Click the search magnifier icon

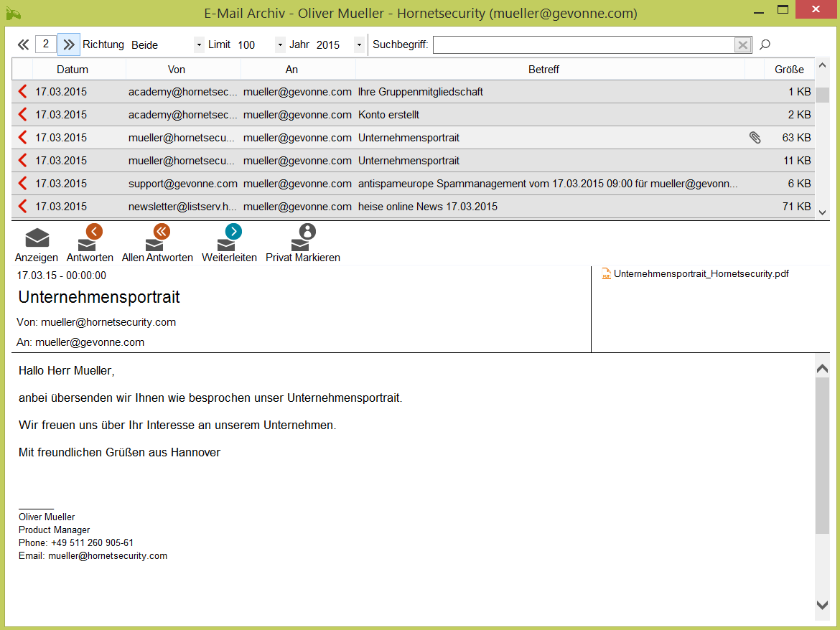765,44
